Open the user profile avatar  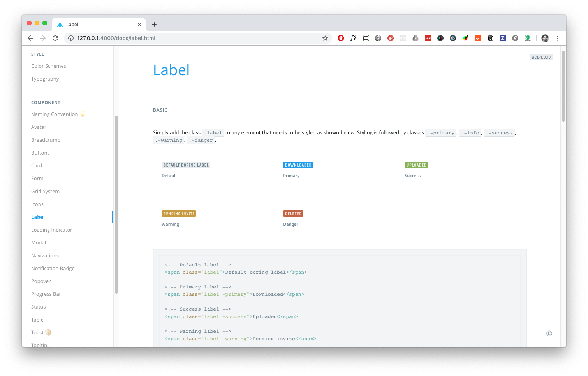coord(545,38)
